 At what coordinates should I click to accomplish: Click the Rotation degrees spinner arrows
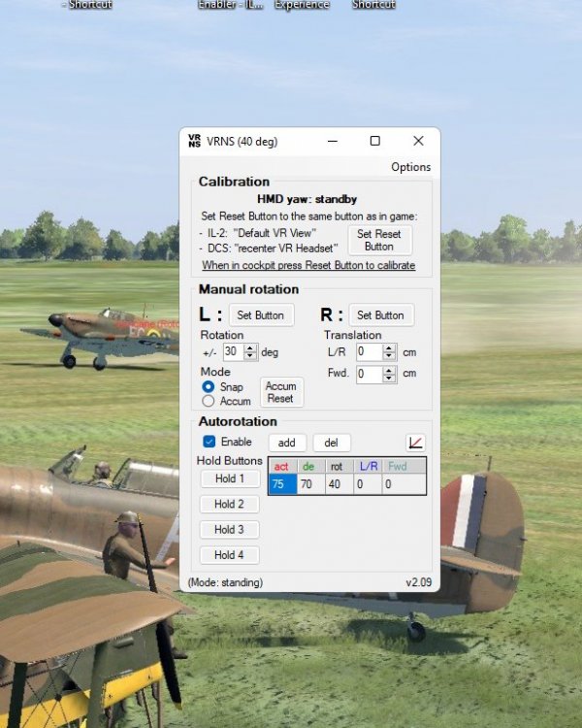point(250,352)
